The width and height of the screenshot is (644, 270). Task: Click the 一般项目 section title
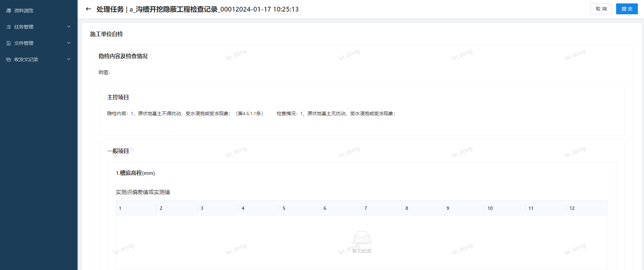[x=118, y=151]
